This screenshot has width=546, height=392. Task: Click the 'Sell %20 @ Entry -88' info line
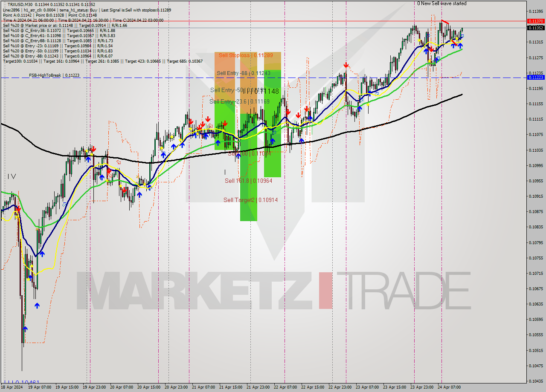coord(58,56)
